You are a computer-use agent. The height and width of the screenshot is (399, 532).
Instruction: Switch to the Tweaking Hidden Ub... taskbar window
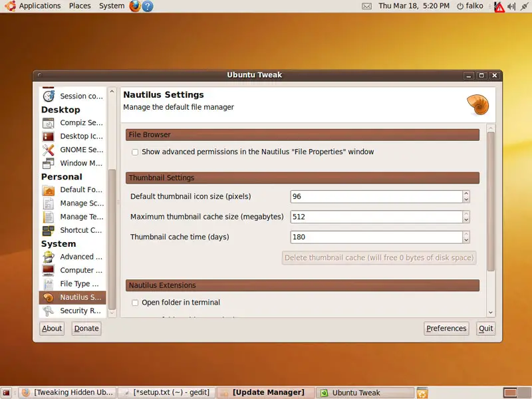tap(68, 392)
